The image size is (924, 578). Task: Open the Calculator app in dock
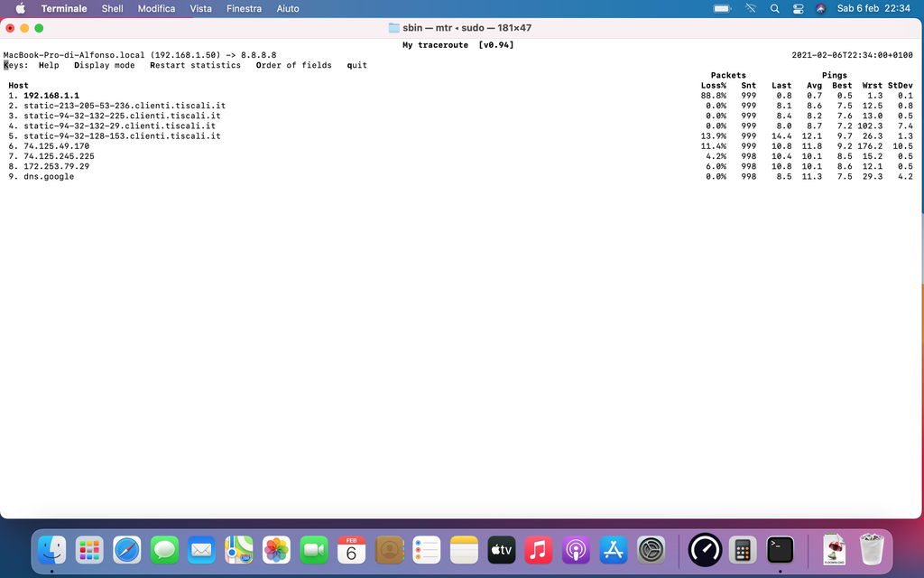[743, 549]
